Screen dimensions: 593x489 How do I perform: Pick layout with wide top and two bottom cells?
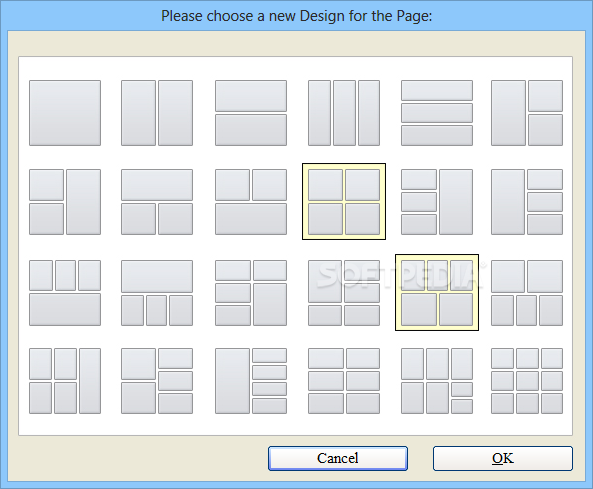[x=157, y=202]
